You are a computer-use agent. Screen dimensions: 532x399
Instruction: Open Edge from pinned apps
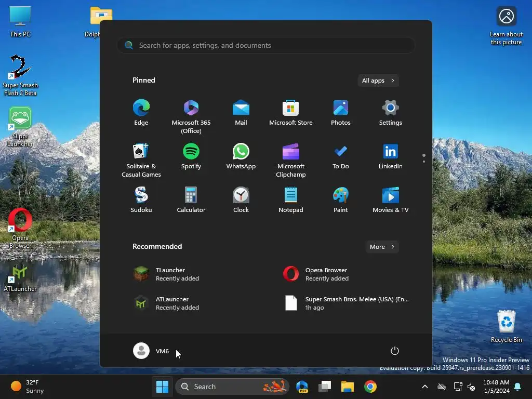[x=141, y=113]
